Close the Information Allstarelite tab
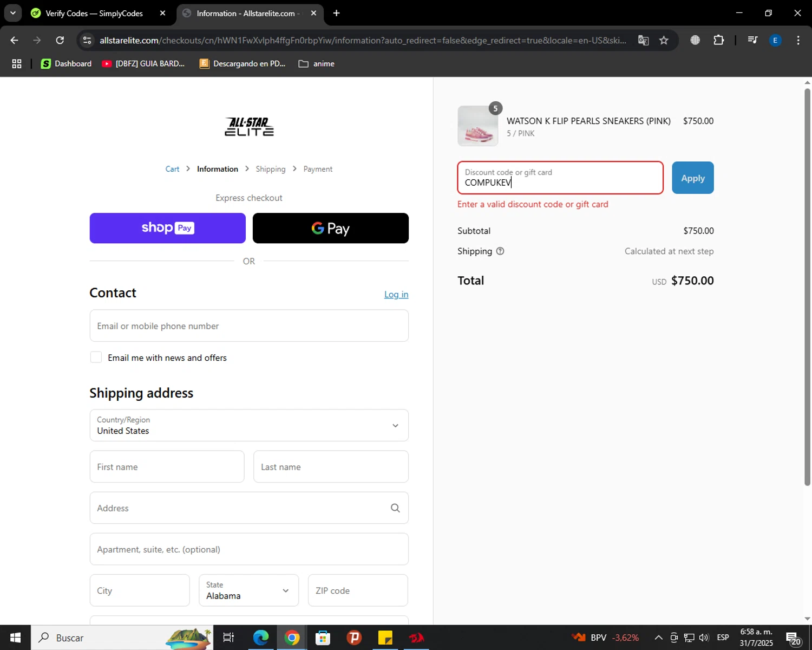812x650 pixels. point(313,13)
